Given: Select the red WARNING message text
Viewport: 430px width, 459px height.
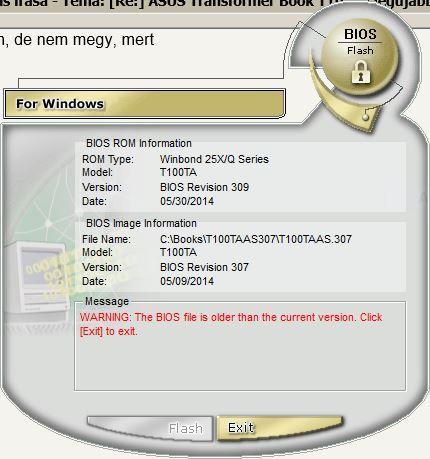Looking at the screenshot, I should pos(231,324).
